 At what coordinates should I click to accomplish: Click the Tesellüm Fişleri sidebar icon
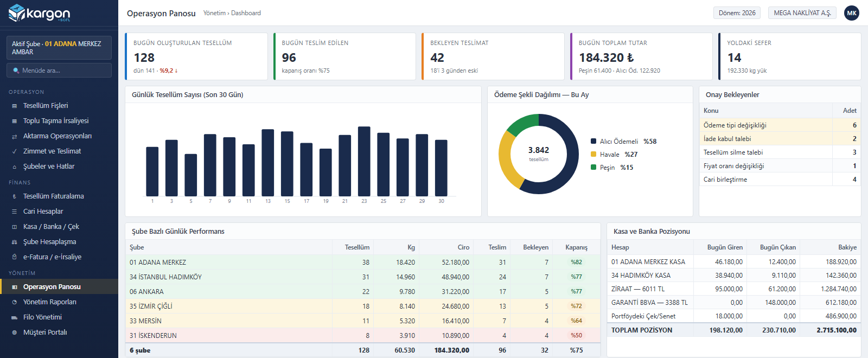[15, 106]
